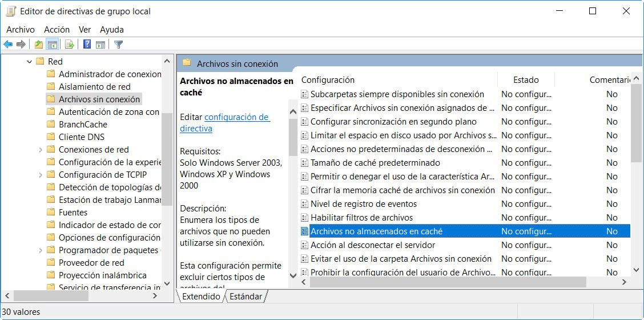Select Prohibir la configuración del usuario policy
Image resolution: width=644 pixels, height=320 pixels.
pos(403,273)
